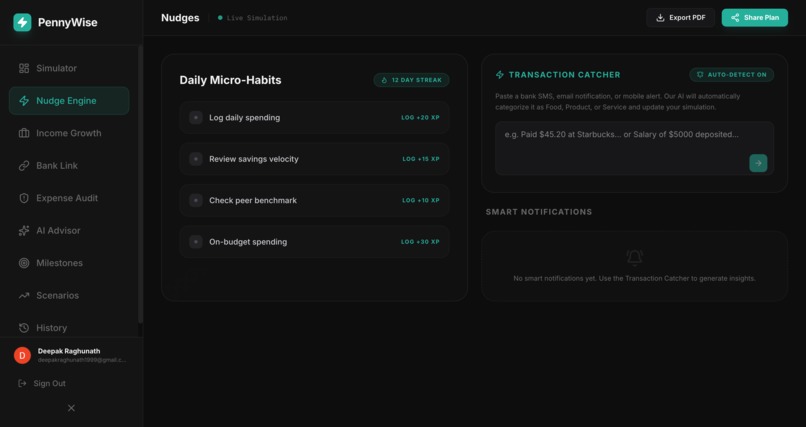The width and height of the screenshot is (806, 427).
Task: Click the PennyWise lightning logo icon
Action: 22,22
